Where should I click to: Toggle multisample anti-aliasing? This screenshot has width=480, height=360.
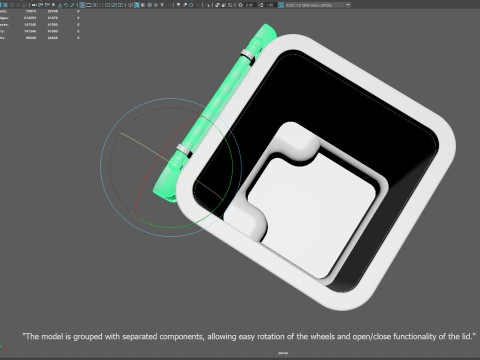tap(191, 5)
